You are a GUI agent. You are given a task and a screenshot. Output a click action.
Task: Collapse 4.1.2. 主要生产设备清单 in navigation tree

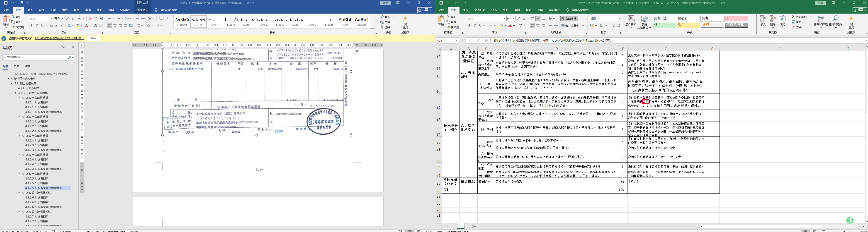click(15, 93)
